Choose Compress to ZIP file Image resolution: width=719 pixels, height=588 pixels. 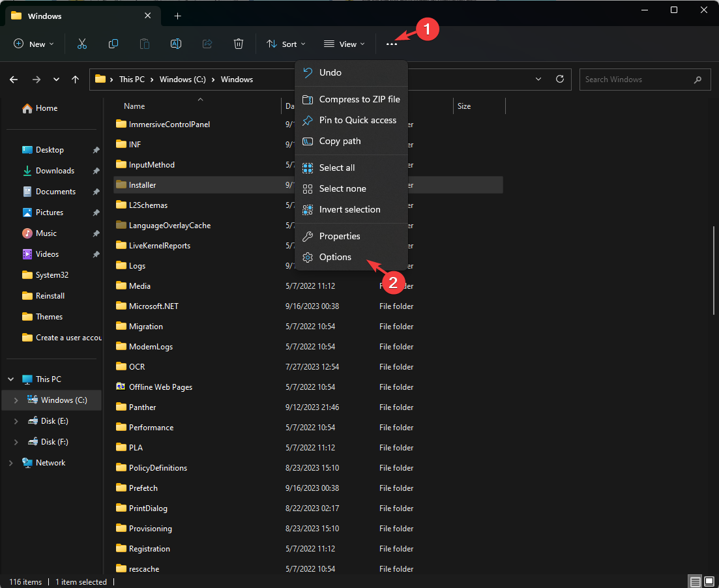pos(351,99)
